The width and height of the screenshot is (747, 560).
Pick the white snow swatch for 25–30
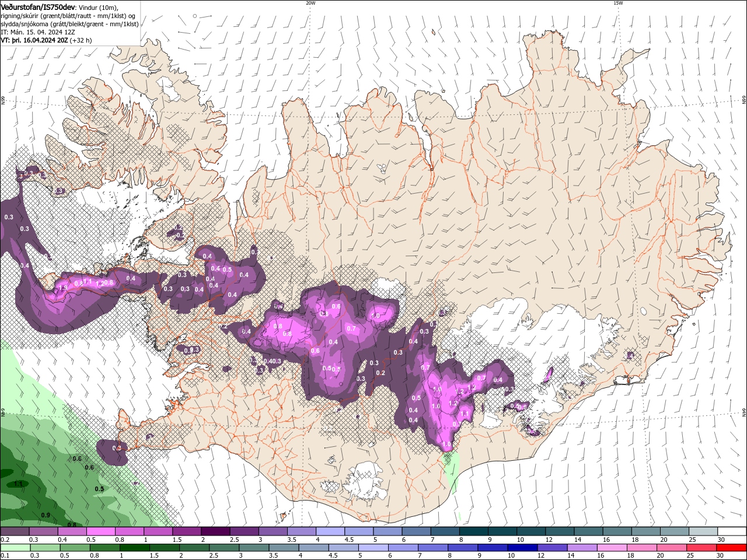[703, 531]
